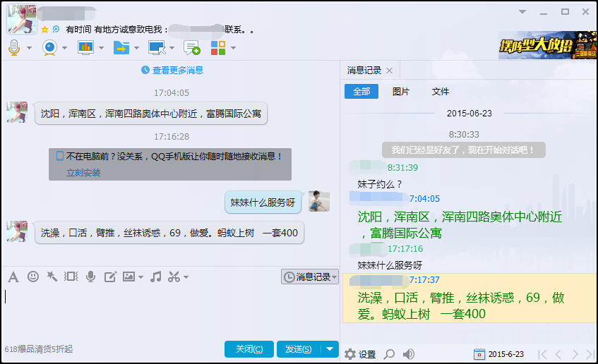Expand file transfer options arrow
This screenshot has height=364, width=598.
click(x=136, y=48)
